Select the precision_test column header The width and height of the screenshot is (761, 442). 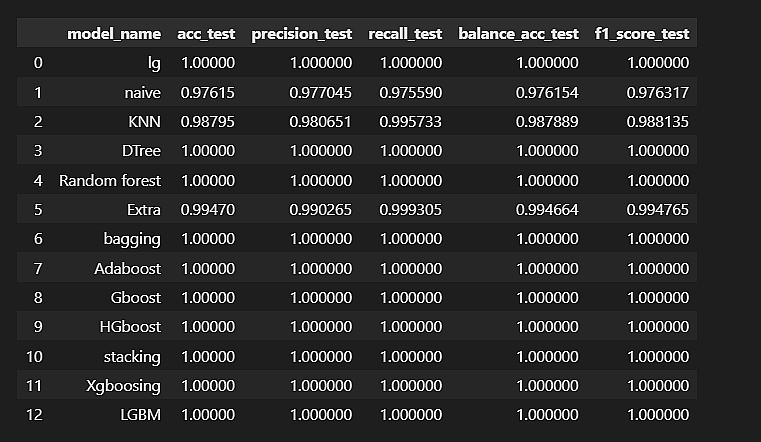[x=302, y=34]
